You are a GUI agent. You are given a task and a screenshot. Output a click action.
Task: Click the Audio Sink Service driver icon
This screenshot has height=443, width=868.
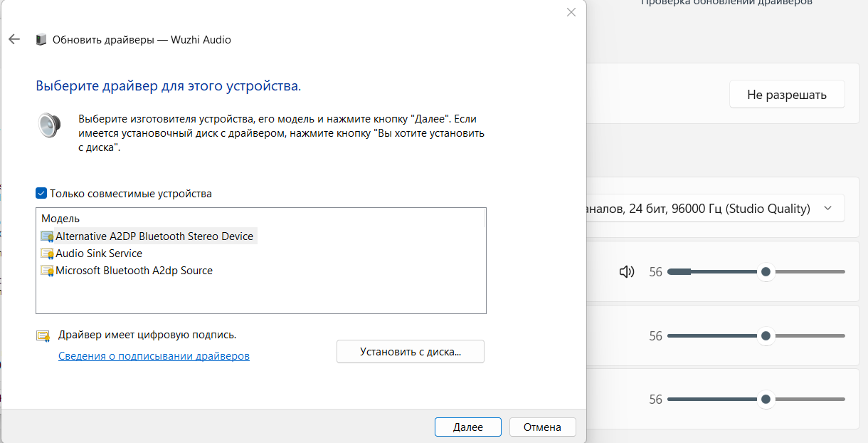click(x=48, y=254)
